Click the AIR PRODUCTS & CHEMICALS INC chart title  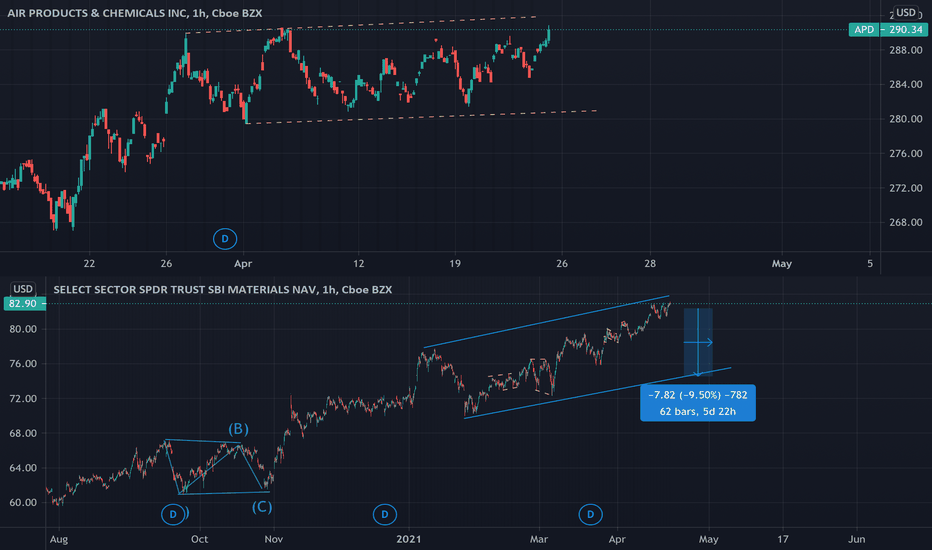[x=135, y=13]
